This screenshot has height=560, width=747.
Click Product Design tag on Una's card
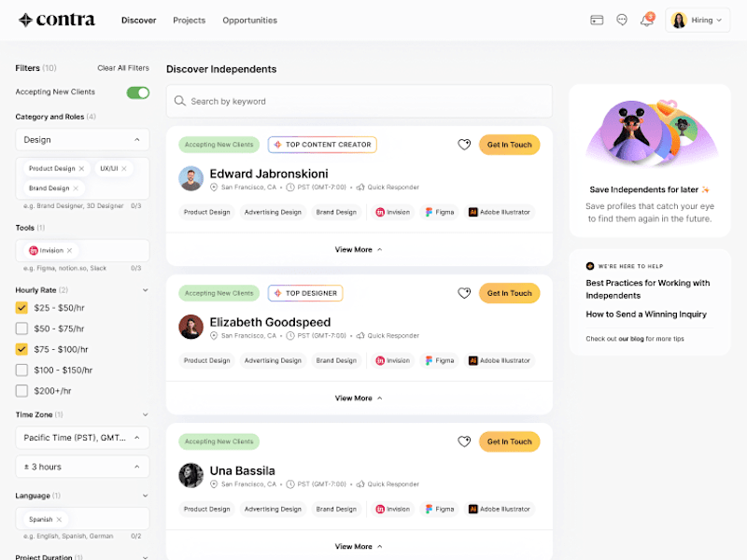206,509
